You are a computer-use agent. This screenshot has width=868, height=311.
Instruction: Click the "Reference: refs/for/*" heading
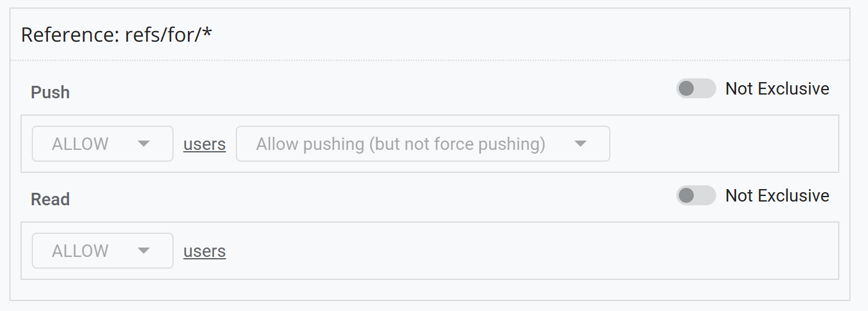point(116,35)
